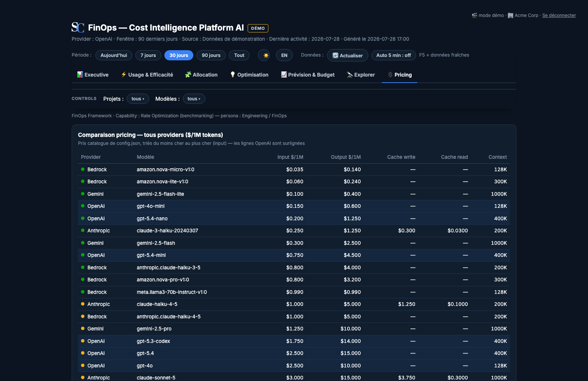This screenshot has height=381, width=588.
Task: Click the lightbulb Optimisation icon
Action: point(233,75)
